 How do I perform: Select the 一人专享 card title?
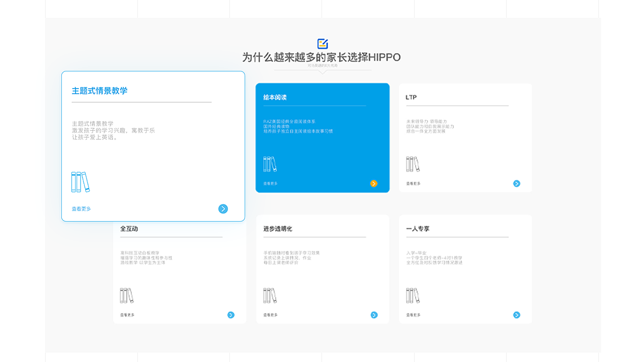click(418, 228)
